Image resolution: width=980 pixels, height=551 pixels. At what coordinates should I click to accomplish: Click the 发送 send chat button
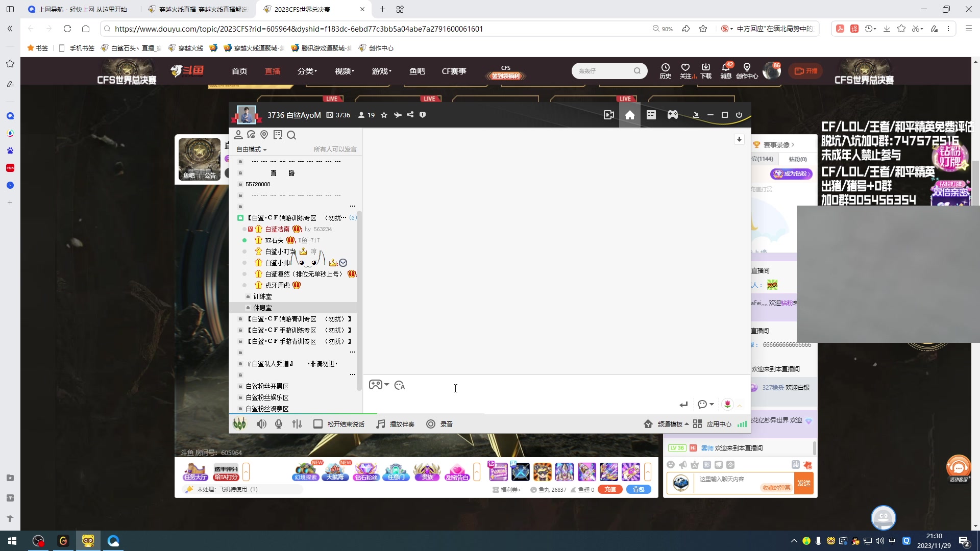point(804,483)
